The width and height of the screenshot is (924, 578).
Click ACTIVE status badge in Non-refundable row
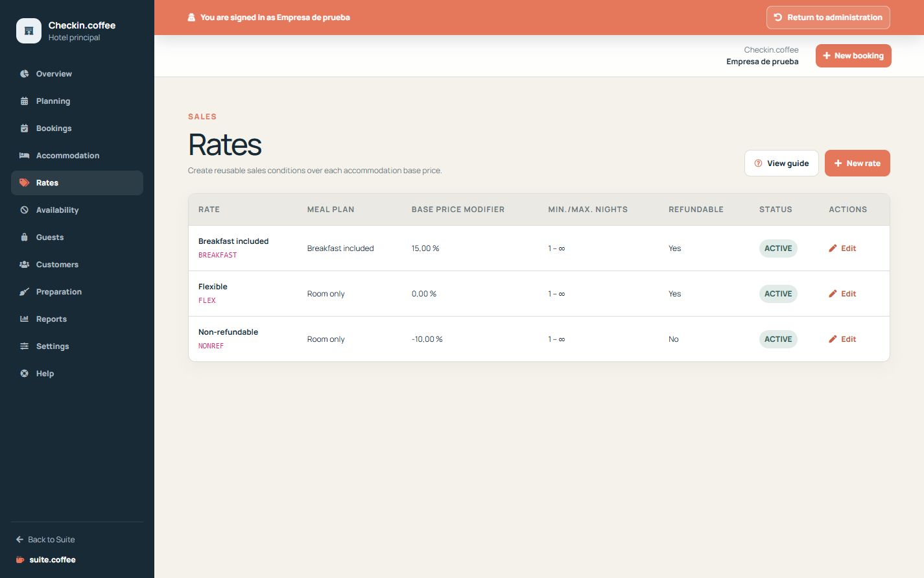(778, 339)
